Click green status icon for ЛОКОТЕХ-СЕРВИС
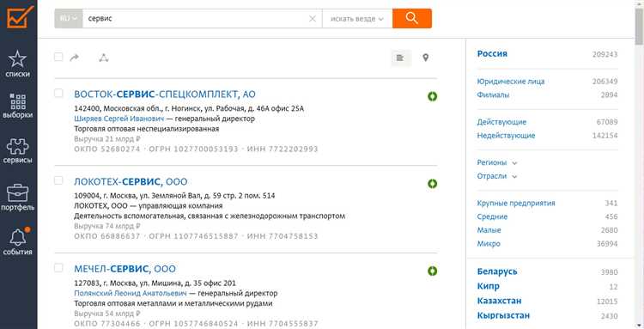Image resolution: width=644 pixels, height=329 pixels. [x=432, y=184]
